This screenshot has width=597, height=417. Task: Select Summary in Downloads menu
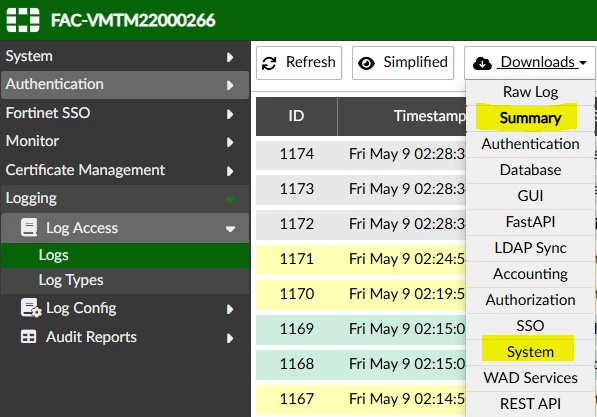(x=530, y=118)
